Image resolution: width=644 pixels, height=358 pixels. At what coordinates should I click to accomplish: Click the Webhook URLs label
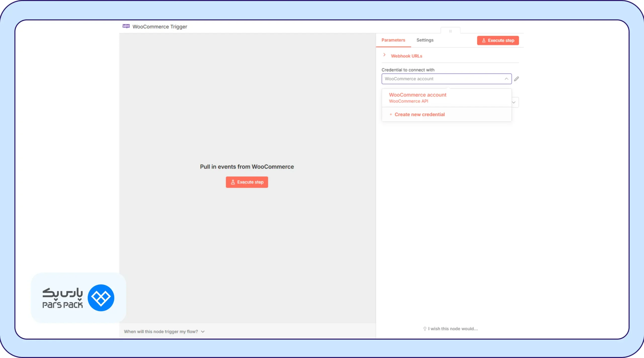click(x=407, y=56)
